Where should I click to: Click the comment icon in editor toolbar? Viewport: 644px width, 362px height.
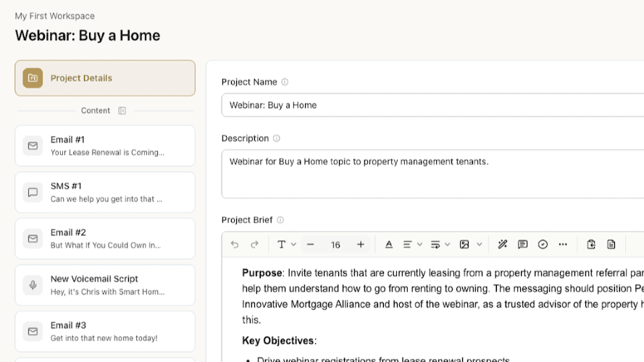click(522, 245)
